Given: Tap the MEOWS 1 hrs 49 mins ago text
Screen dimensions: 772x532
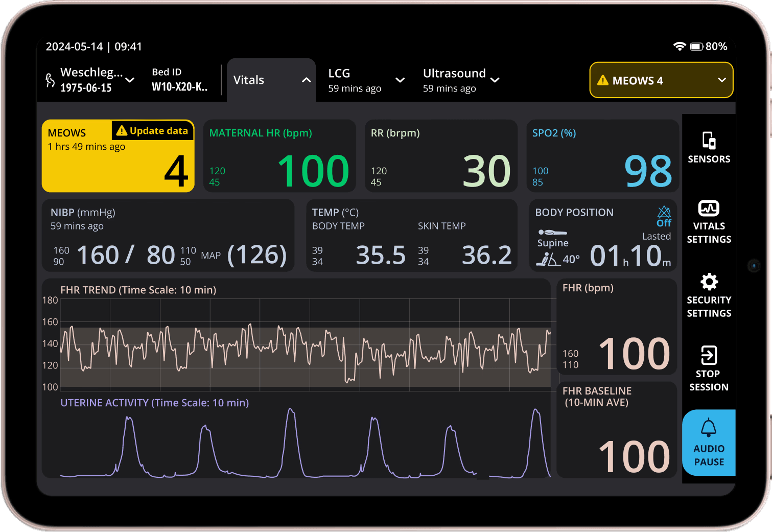Looking at the screenshot, I should pos(86,147).
